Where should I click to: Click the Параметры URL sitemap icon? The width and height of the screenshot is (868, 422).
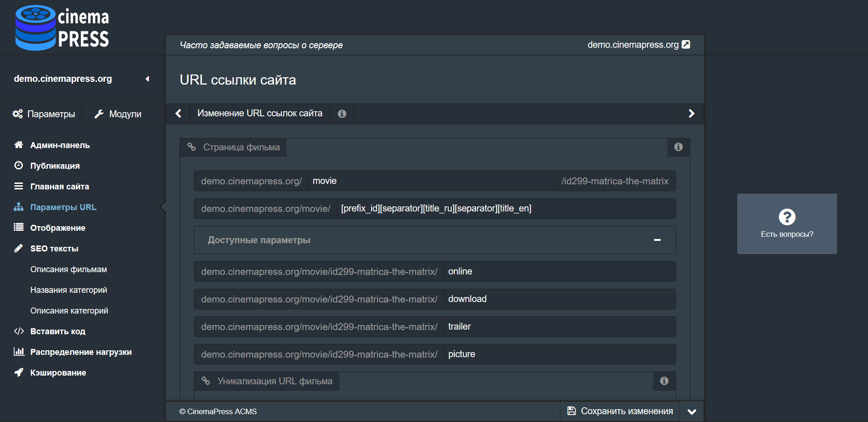pyautogui.click(x=18, y=207)
